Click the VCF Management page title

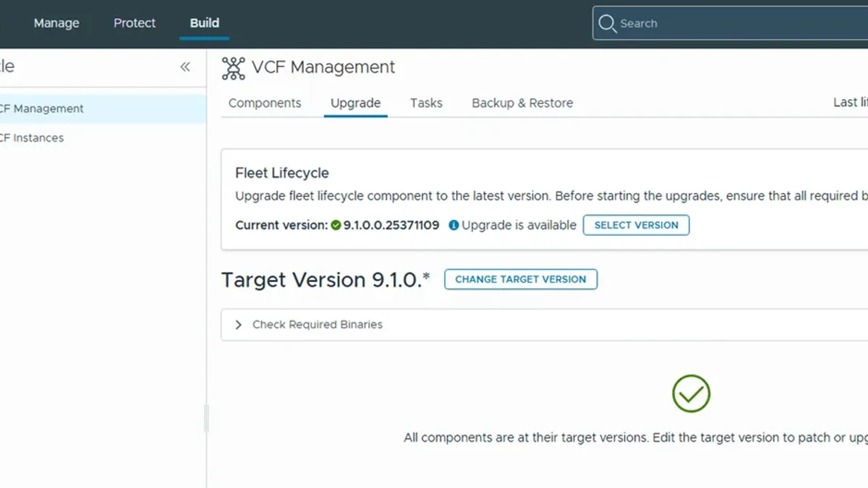[x=323, y=67]
